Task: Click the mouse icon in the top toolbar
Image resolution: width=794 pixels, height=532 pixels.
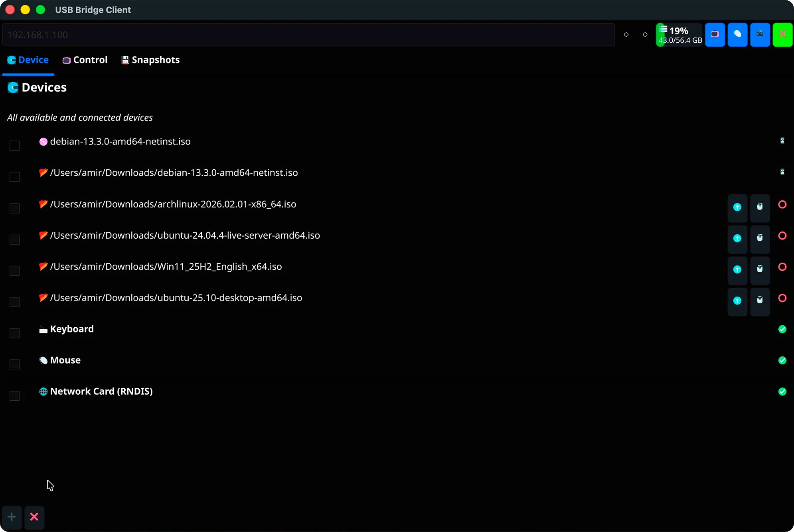Action: tap(738, 34)
